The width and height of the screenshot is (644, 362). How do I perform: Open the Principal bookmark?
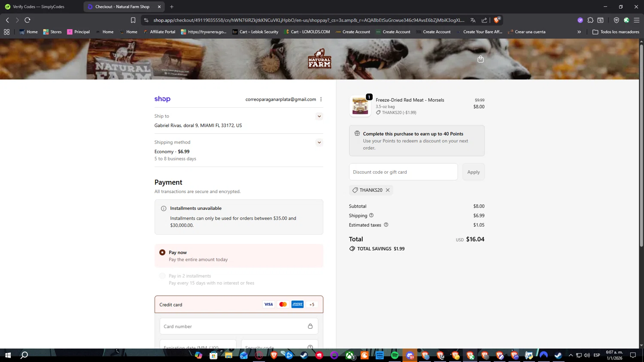(78, 32)
